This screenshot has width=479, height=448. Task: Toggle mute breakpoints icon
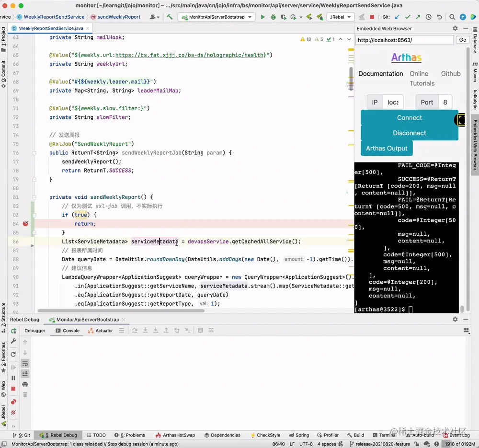tap(13, 413)
